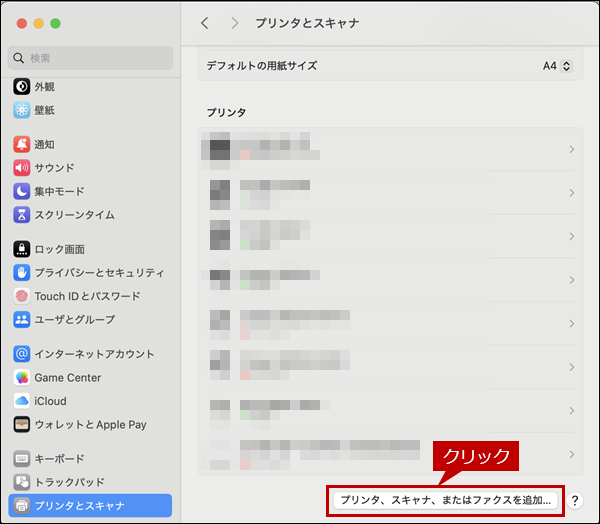The image size is (600, 524).
Task: Open ウォレットと Apple Pay sidebar item
Action: (90, 425)
